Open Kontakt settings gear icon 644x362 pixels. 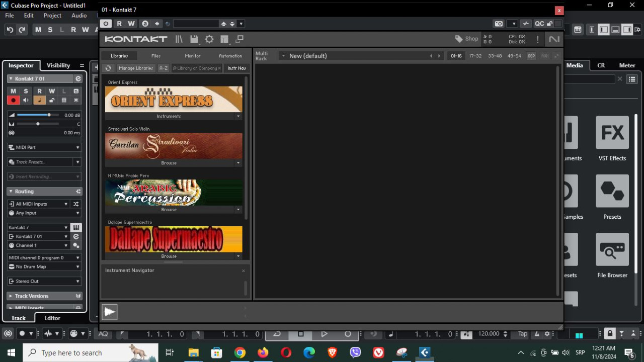209,39
